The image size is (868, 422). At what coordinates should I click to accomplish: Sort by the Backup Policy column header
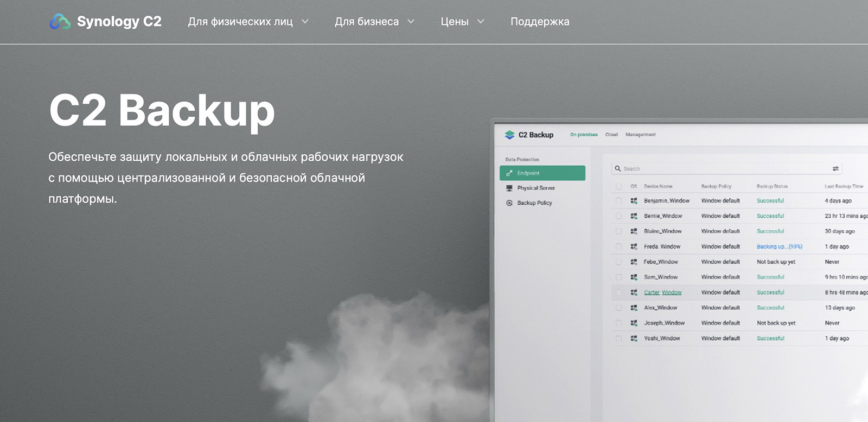tap(716, 186)
